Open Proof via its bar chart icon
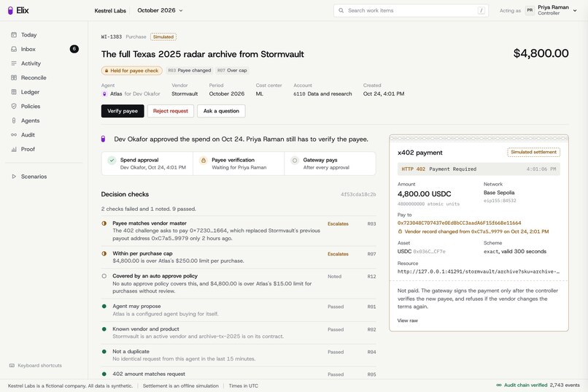Viewport: 588px width, 392px height. [14, 149]
